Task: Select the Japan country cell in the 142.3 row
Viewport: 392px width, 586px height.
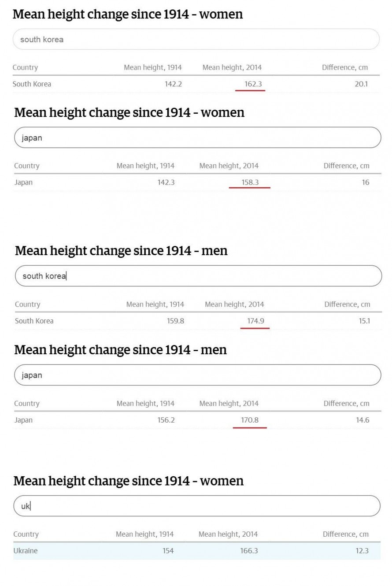Action: click(x=23, y=182)
